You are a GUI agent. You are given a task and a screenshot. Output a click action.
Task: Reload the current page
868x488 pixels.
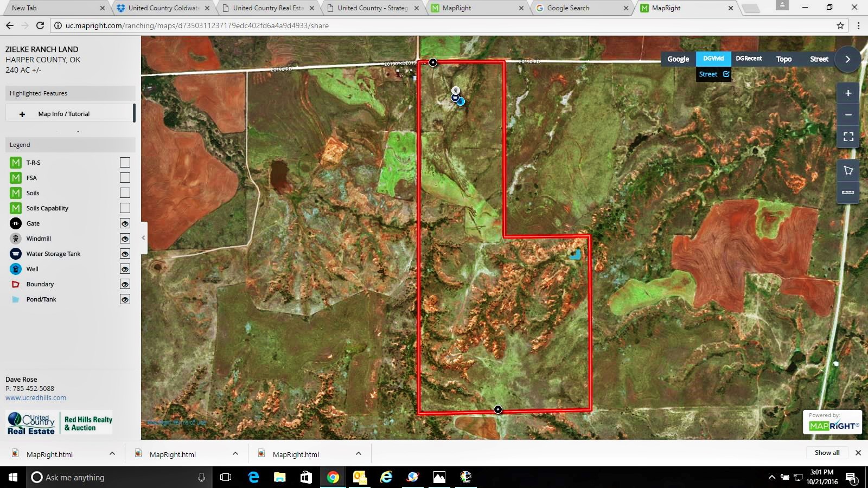[x=40, y=25]
